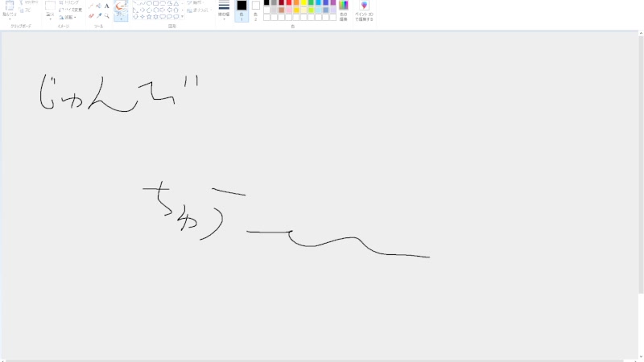Expand the Select tool dropdown arrow
The height and width of the screenshot is (362, 644).
click(50, 19)
